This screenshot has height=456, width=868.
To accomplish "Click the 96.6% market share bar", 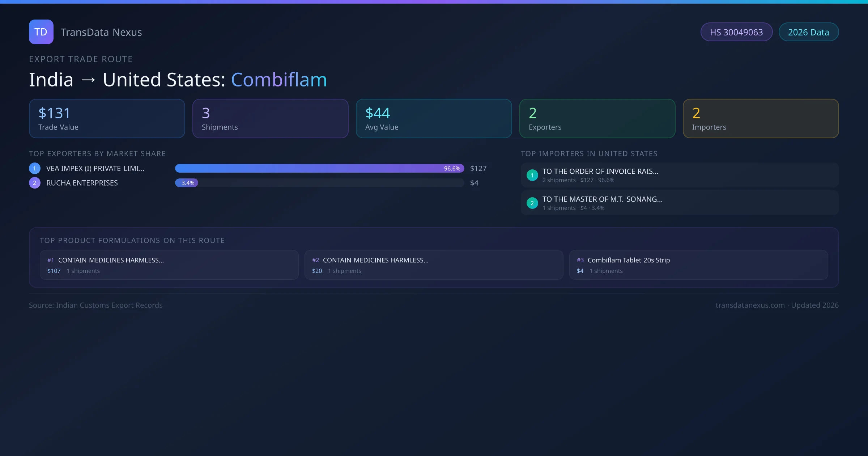I will click(x=319, y=168).
